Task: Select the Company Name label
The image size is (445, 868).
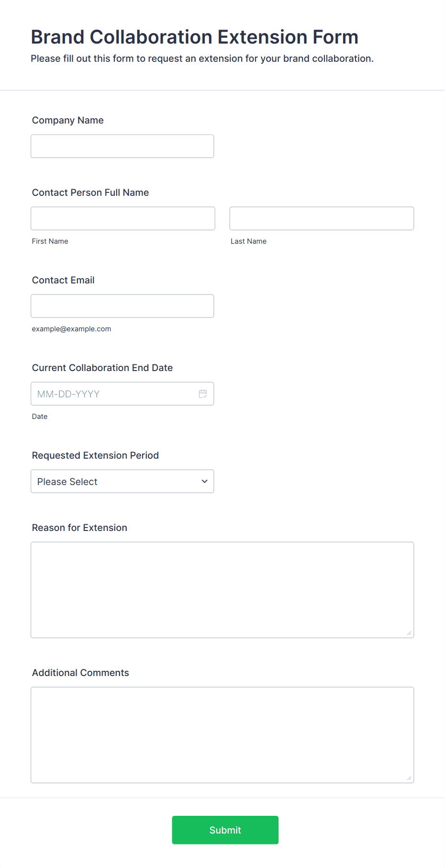Action: pos(68,120)
